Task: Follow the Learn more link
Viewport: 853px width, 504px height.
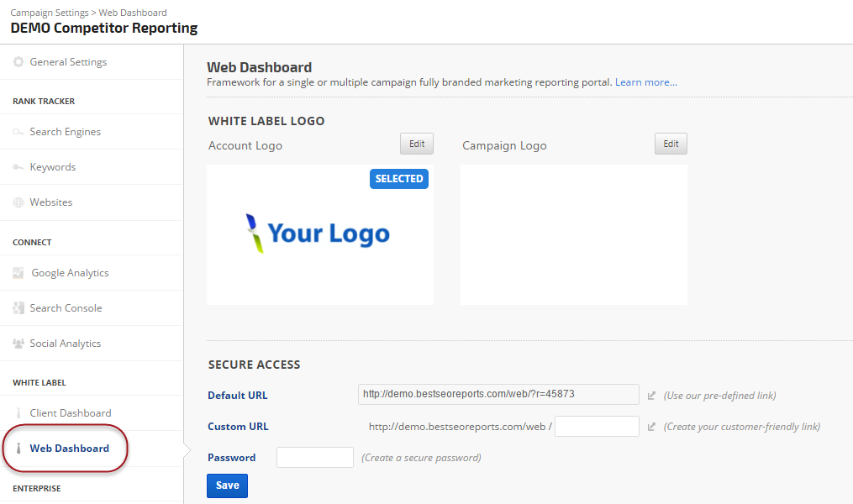Action: tap(645, 82)
